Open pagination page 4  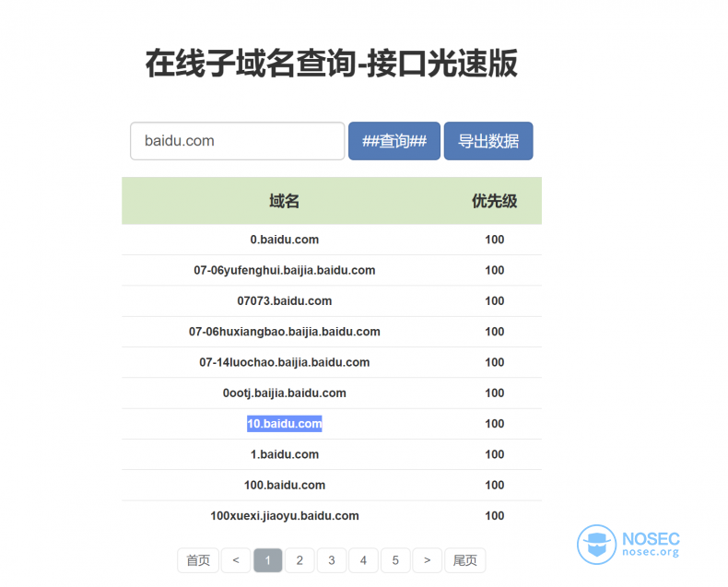pyautogui.click(x=363, y=560)
